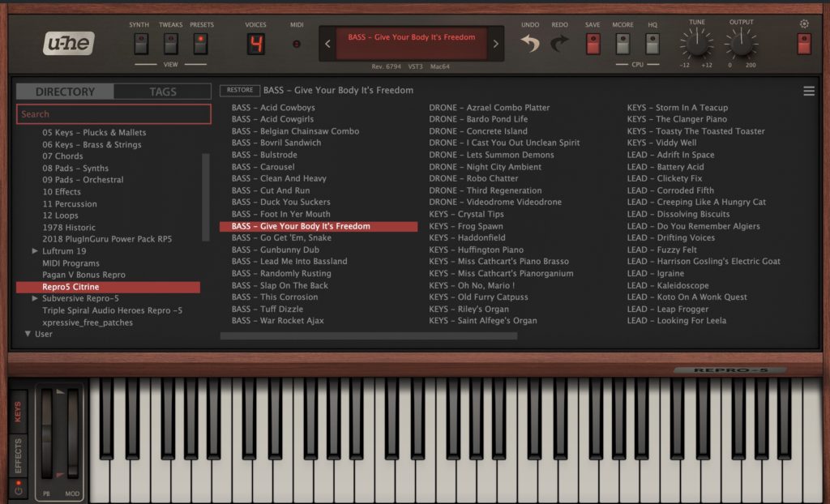Click the pitch bend PB wheel
Screen dimensions: 830x504
click(46, 434)
